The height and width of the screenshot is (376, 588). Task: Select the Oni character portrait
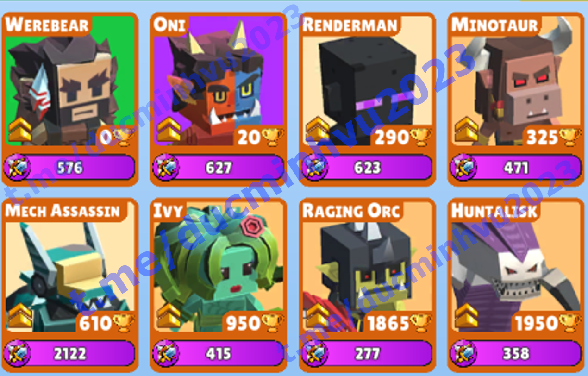(x=219, y=81)
